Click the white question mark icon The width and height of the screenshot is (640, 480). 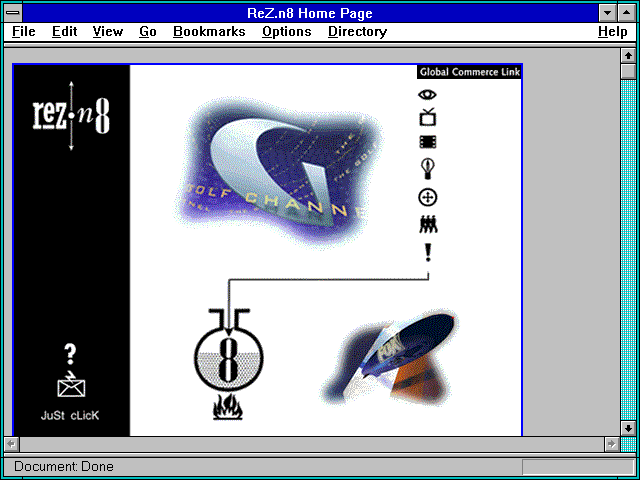pos(70,354)
